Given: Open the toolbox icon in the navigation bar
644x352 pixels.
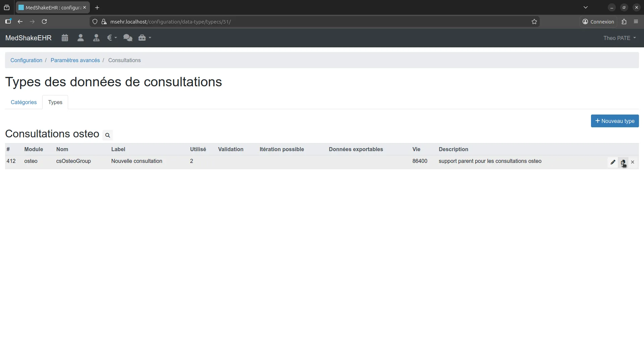Looking at the screenshot, I should [x=143, y=38].
